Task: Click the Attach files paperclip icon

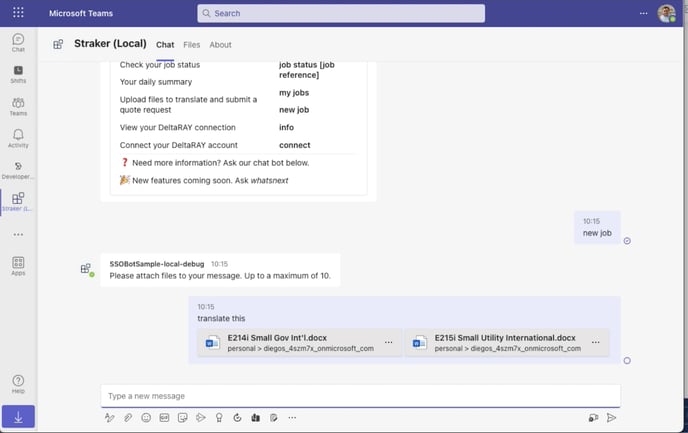Action: (128, 418)
